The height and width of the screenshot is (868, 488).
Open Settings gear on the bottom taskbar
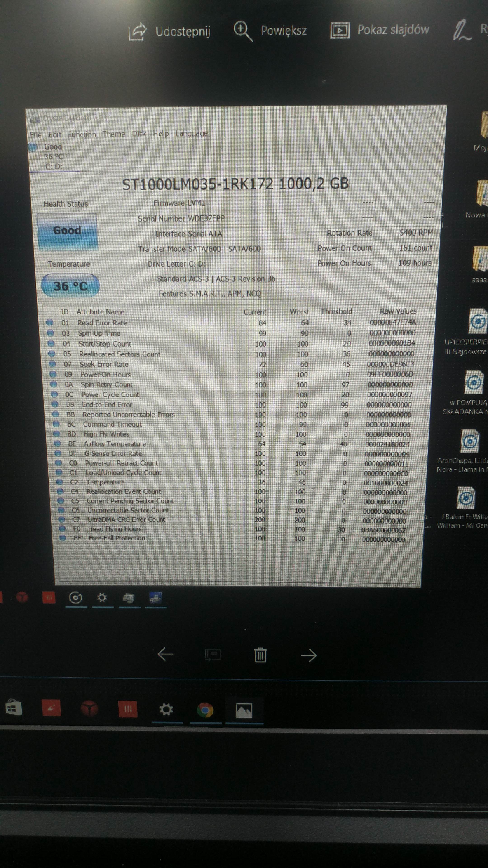166,709
